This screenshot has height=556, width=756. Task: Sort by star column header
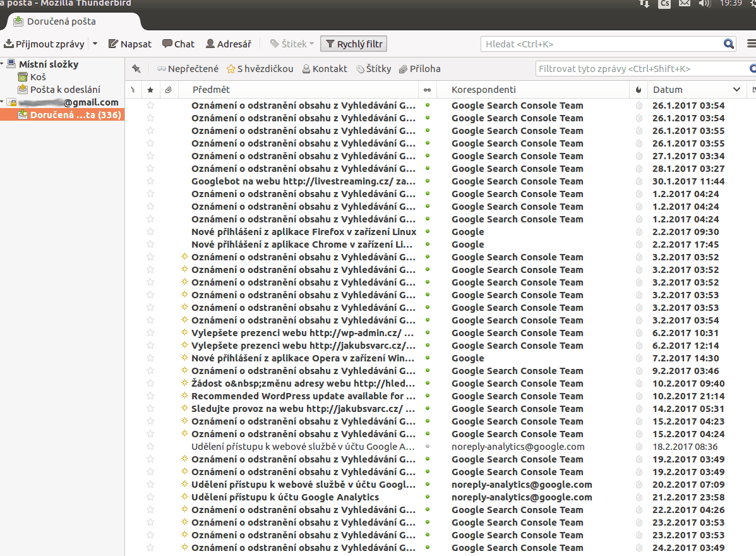point(150,90)
